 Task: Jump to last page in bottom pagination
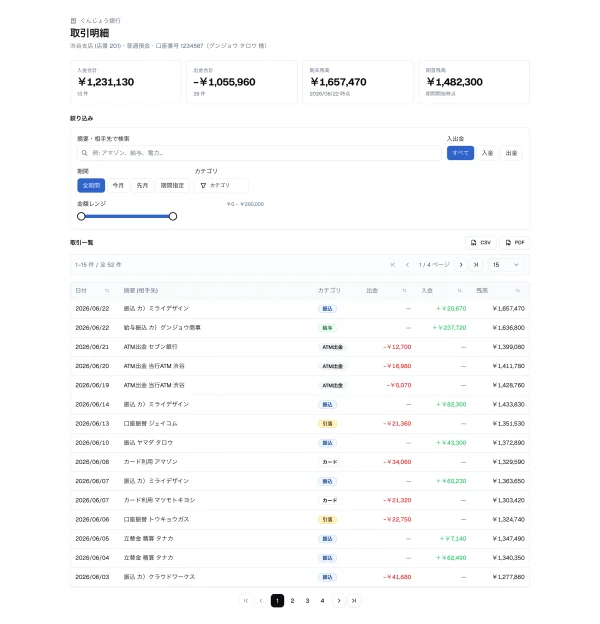354,601
